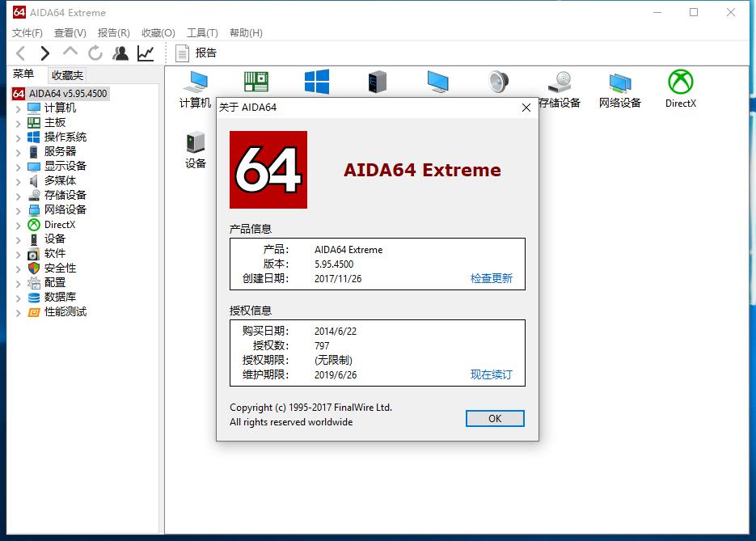756x541 pixels.
Task: Expand the 操作系统 tree node chevron
Action: point(18,138)
